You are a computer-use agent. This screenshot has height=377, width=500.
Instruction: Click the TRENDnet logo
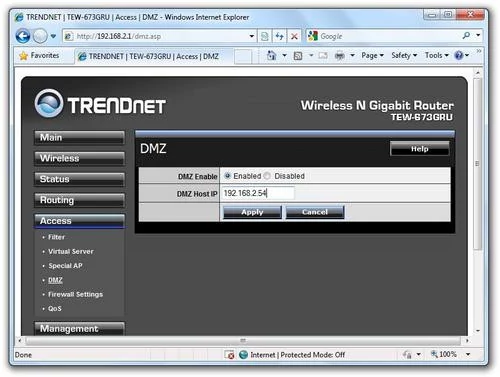click(x=100, y=104)
